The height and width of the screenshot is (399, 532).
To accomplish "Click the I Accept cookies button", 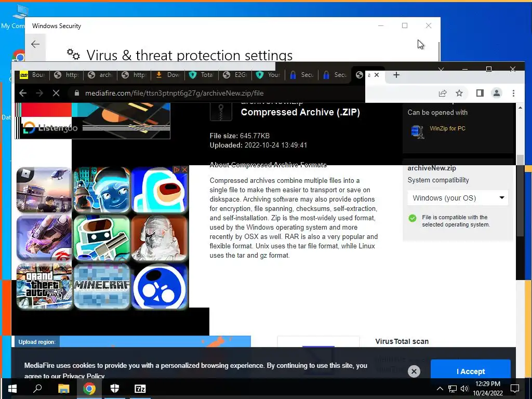I will [471, 370].
